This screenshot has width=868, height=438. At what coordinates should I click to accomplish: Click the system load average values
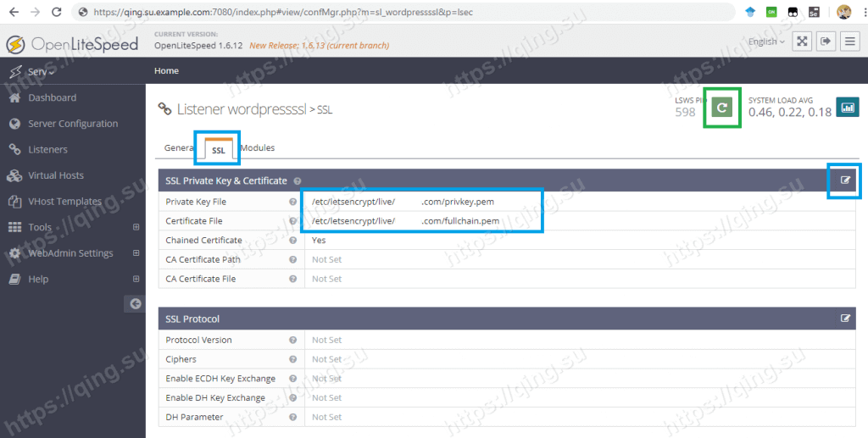790,113
